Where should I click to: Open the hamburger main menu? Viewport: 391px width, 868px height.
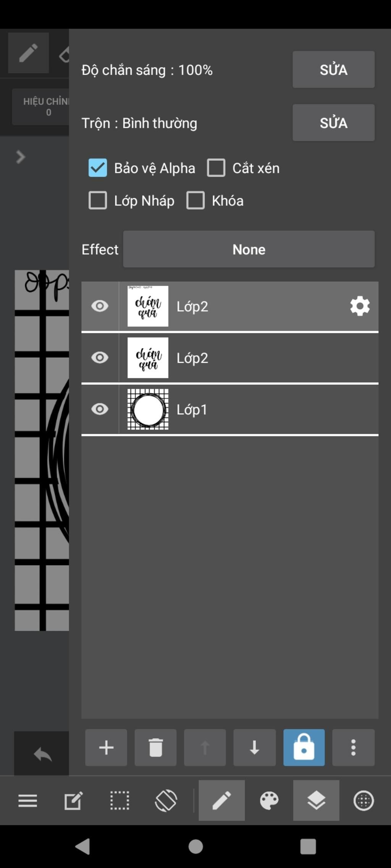tap(28, 800)
